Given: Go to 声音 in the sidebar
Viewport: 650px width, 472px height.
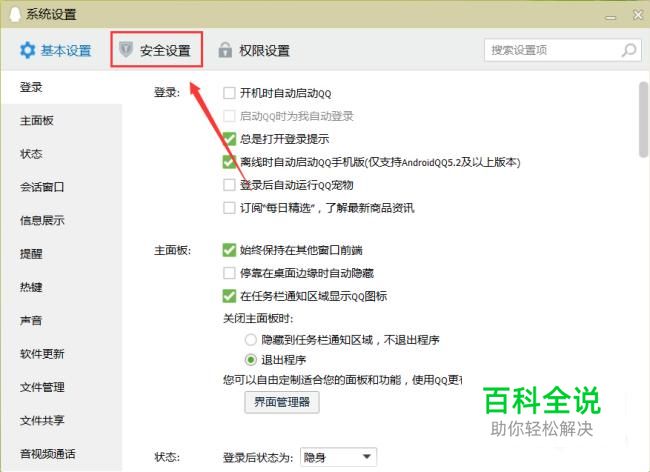Looking at the screenshot, I should 61,320.
